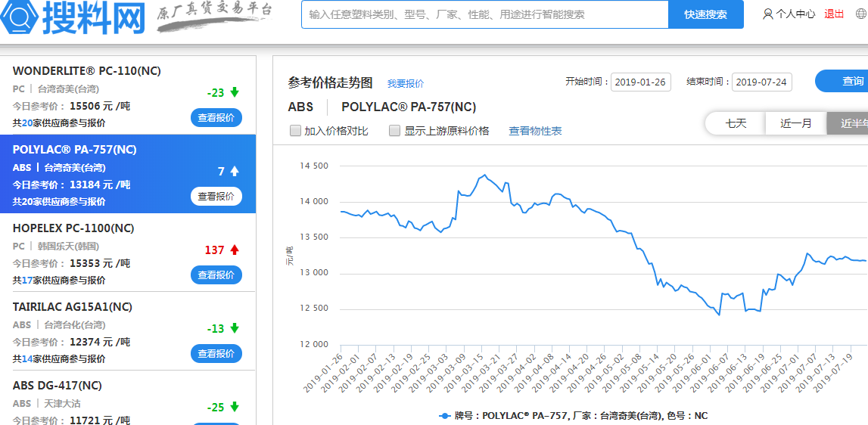
Task: Click green down arrow for ABS DG-417
Action: (235, 407)
